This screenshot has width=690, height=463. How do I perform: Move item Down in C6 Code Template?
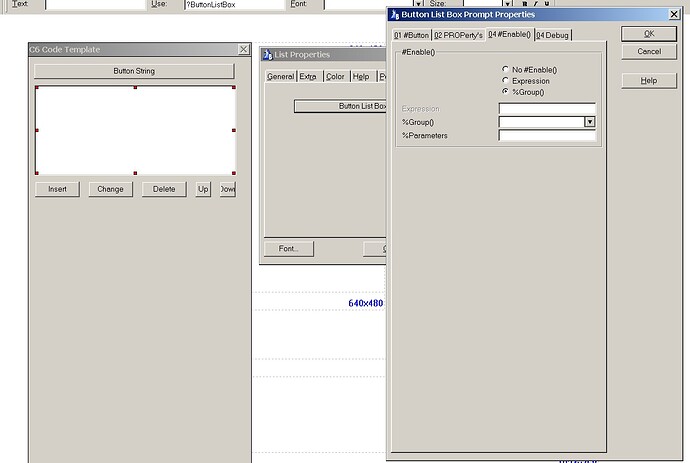coord(228,189)
